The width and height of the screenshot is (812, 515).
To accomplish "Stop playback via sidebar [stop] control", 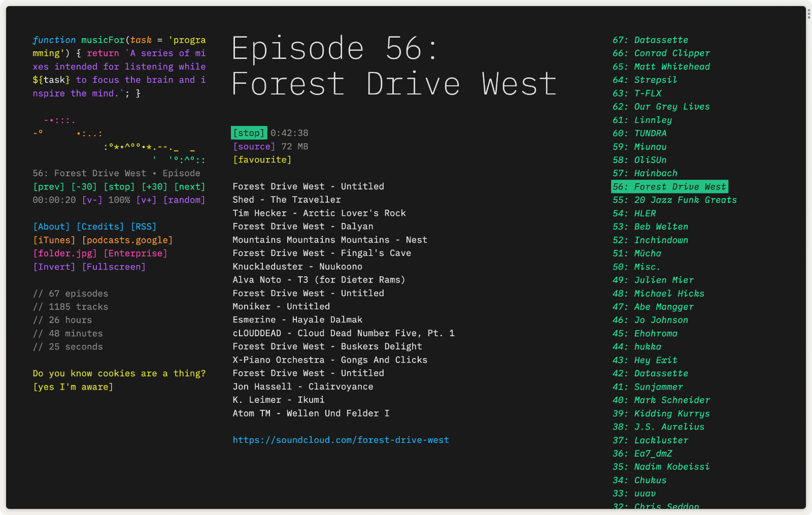I will tap(119, 187).
